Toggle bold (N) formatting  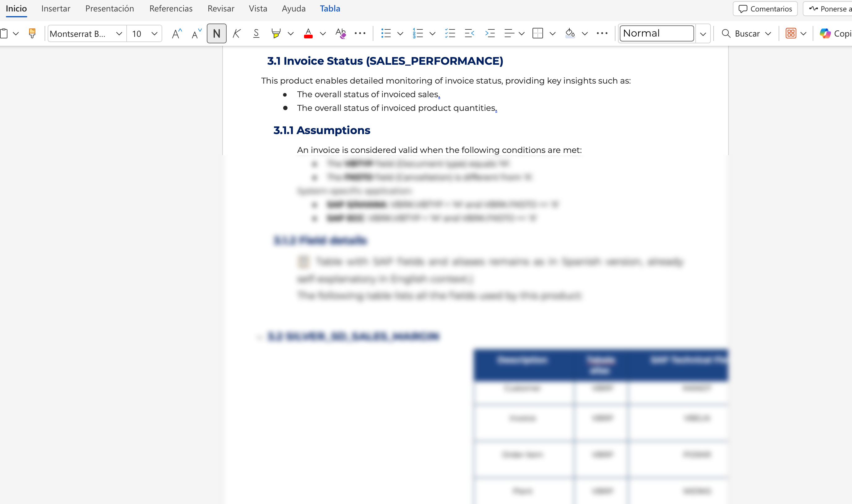click(217, 33)
